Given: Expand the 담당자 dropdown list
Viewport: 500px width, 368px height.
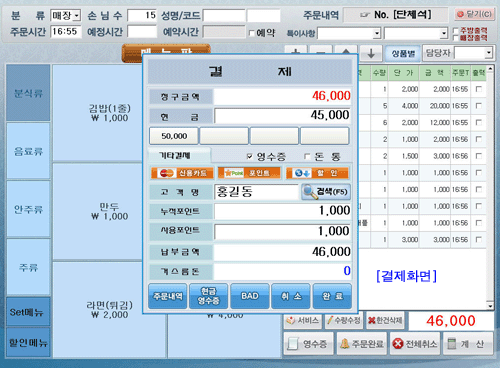Looking at the screenshot, I should [x=489, y=53].
